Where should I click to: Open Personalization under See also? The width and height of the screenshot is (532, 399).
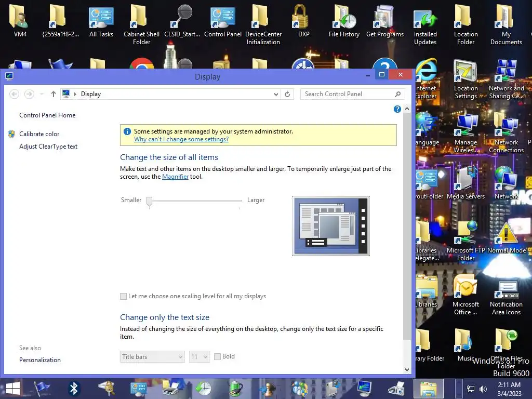40,360
